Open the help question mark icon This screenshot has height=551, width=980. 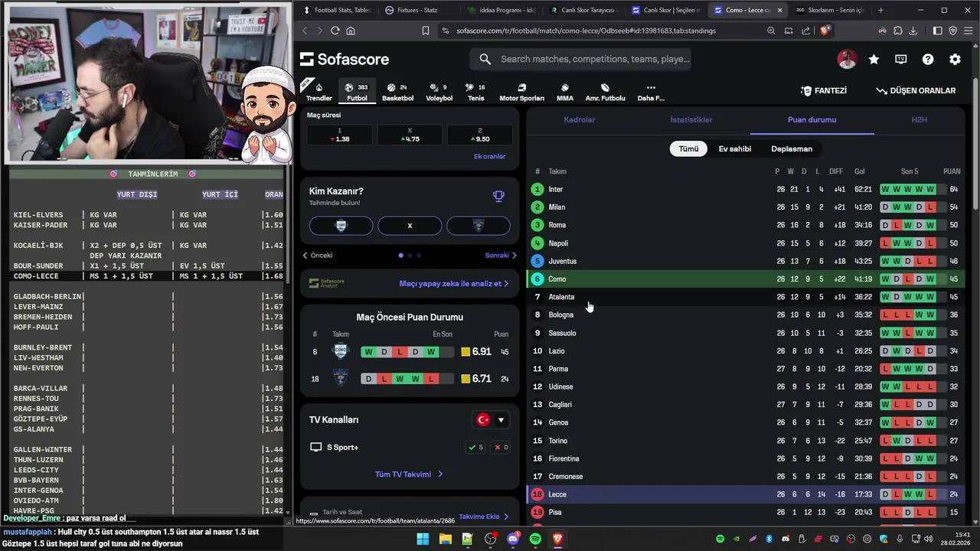click(x=928, y=59)
